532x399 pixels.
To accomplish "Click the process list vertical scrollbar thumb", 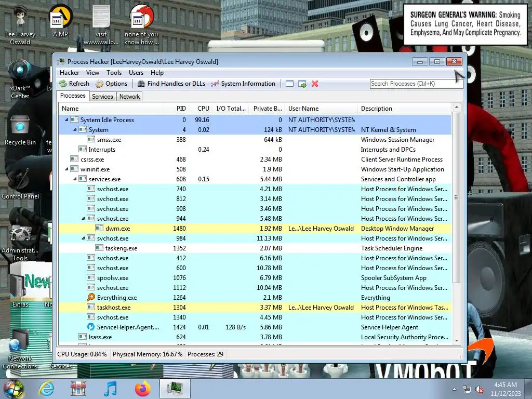I will (456, 197).
